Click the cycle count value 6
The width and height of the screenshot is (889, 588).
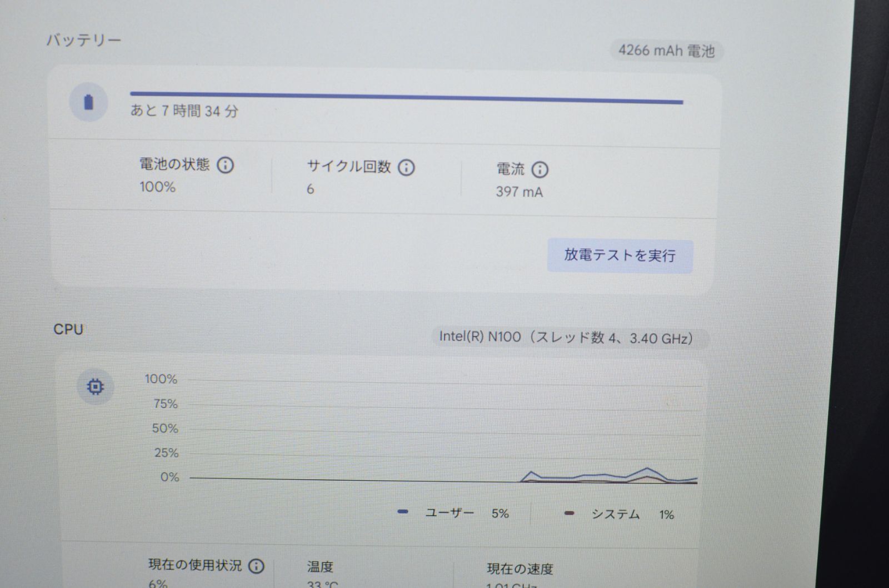311,189
